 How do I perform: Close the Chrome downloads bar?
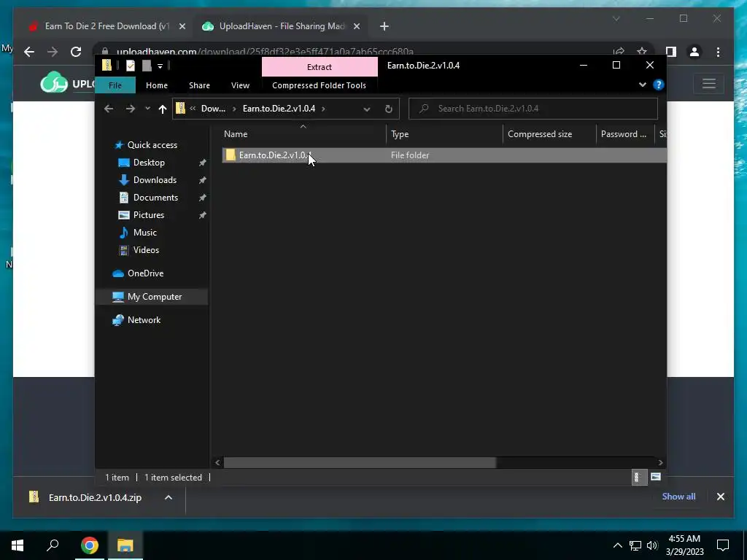click(x=720, y=497)
